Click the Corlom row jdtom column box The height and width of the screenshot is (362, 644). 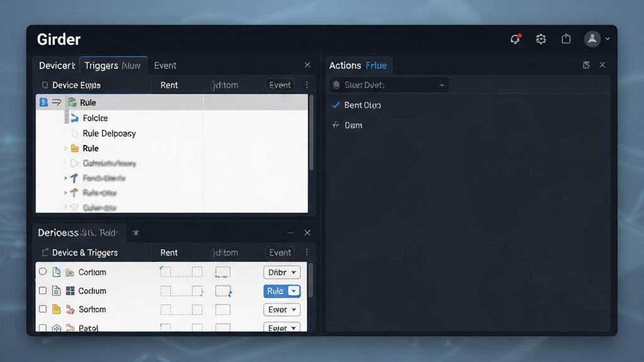point(223,272)
